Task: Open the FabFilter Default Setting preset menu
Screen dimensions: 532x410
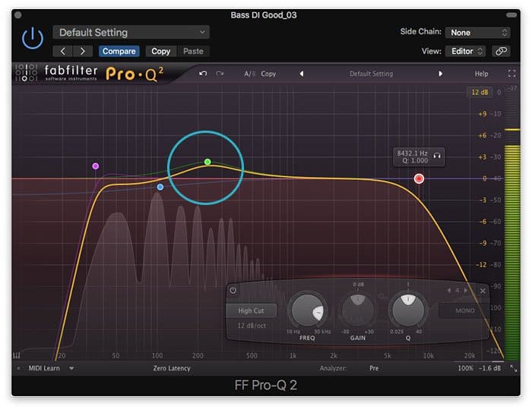Action: click(x=371, y=74)
